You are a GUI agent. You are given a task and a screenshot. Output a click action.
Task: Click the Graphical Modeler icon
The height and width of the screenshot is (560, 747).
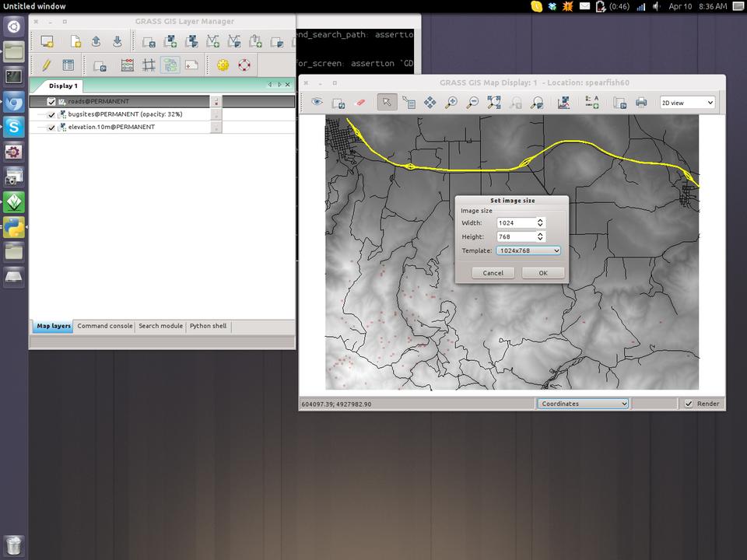[170, 65]
